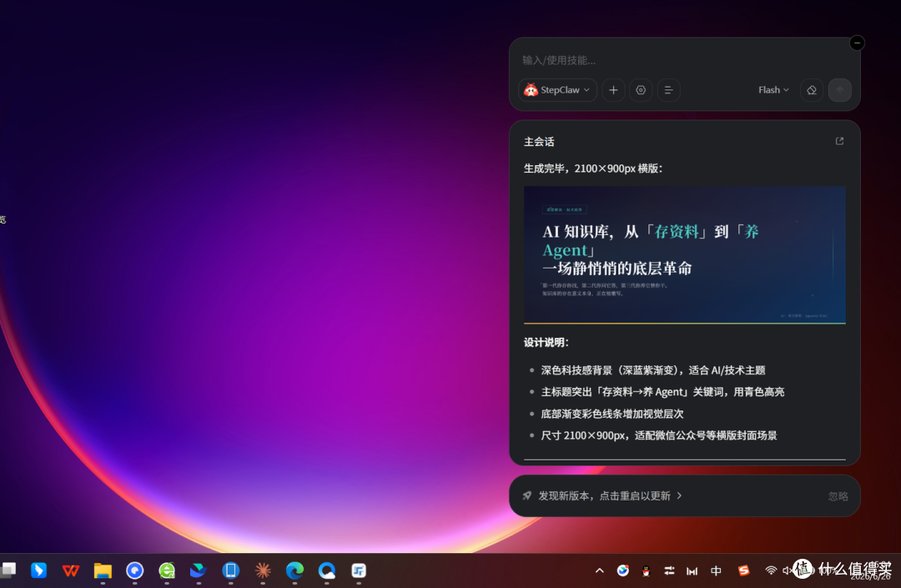Open main session in external window
Screen dimensions: 901x588
[x=839, y=141]
